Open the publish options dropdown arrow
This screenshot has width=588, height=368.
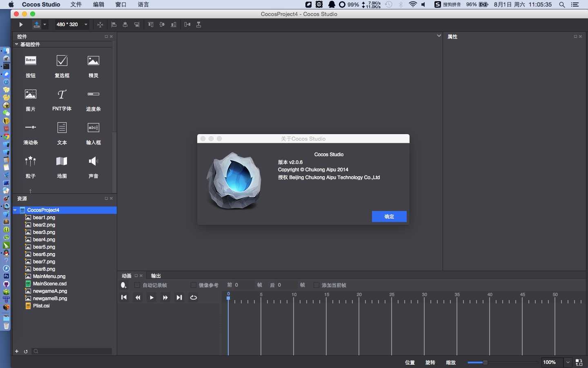[x=45, y=25]
